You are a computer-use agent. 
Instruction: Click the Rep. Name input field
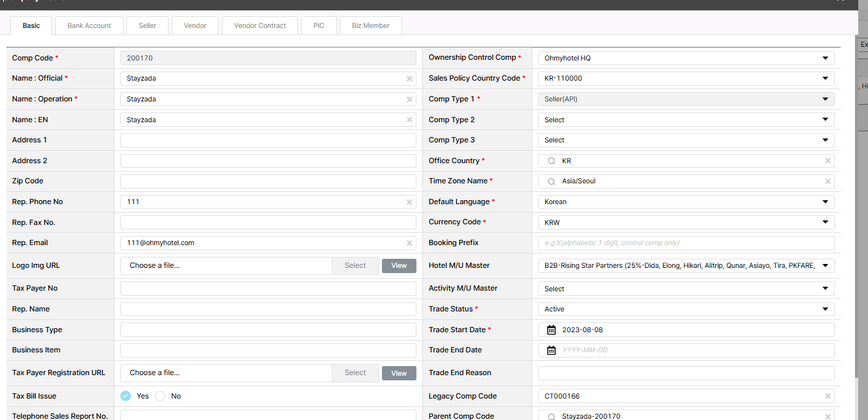pyautogui.click(x=268, y=309)
